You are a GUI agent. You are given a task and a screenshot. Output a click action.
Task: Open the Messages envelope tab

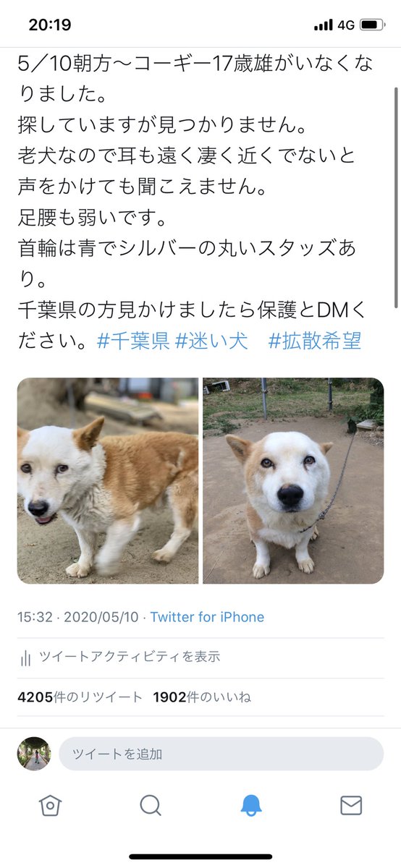[x=351, y=805]
